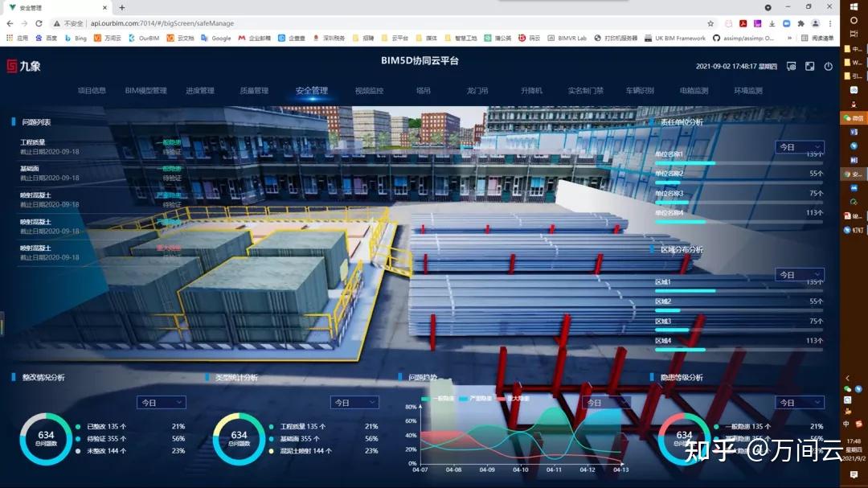
Task: Click 微信 in the Windows taskbar
Action: click(854, 118)
